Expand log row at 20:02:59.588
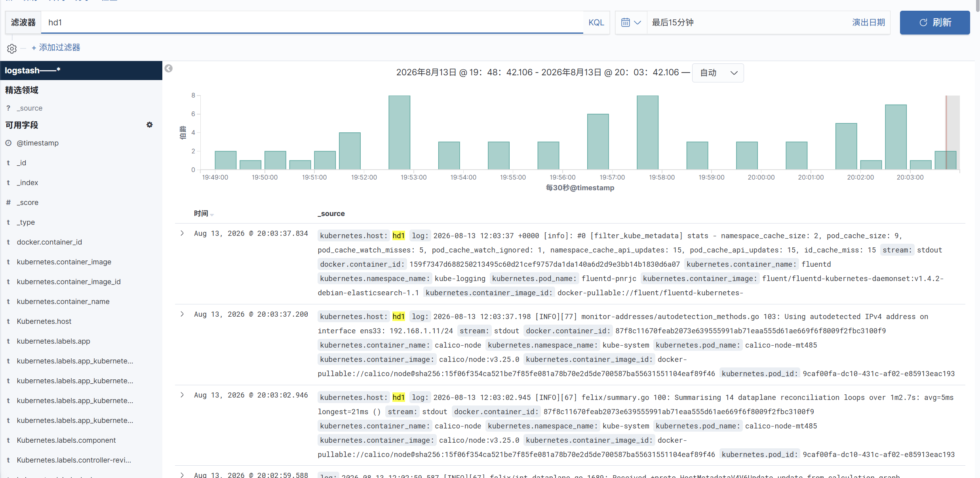 coord(182,475)
